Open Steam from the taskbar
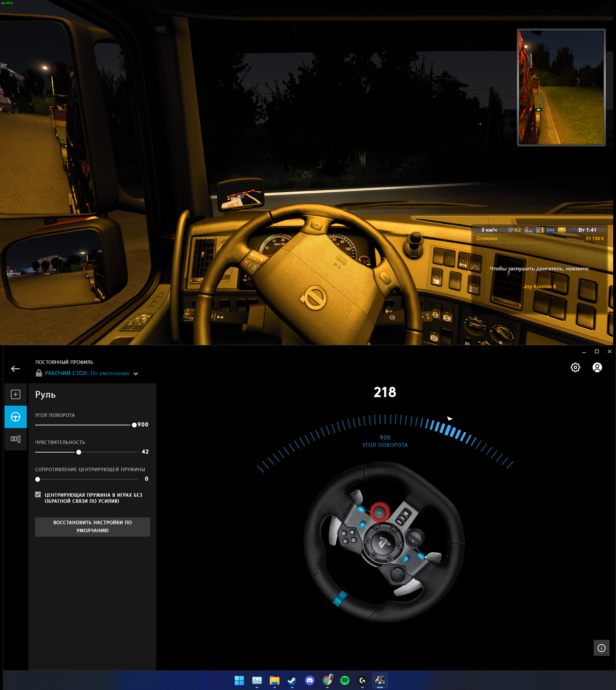Image resolution: width=616 pixels, height=690 pixels. pos(292,680)
